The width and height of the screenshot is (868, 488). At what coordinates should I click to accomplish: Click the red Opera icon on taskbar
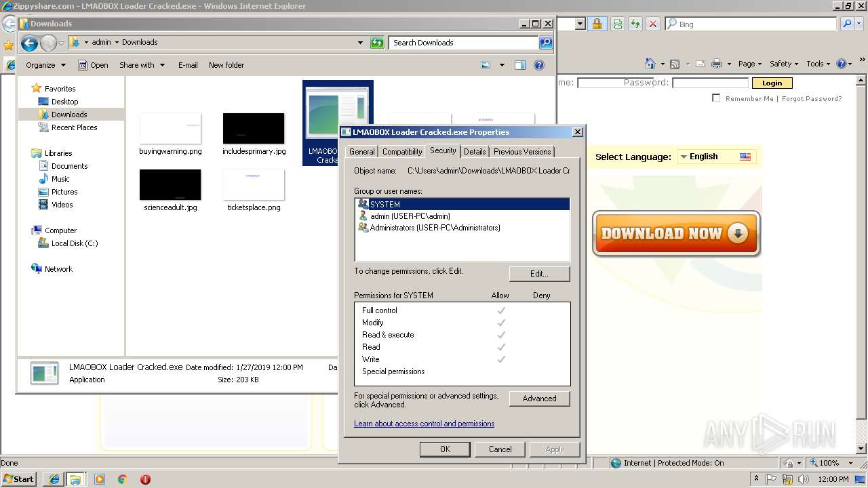(x=145, y=479)
